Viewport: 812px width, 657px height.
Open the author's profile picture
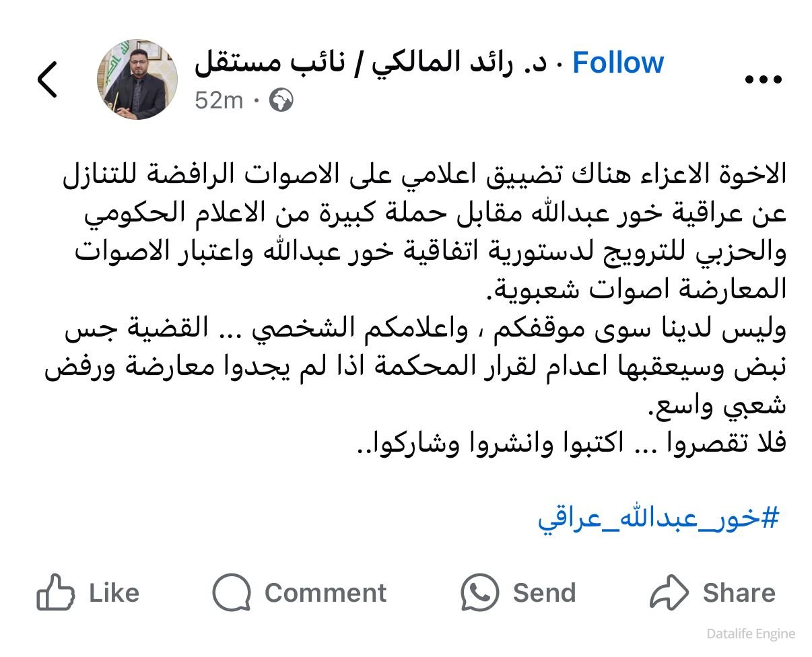[137, 79]
